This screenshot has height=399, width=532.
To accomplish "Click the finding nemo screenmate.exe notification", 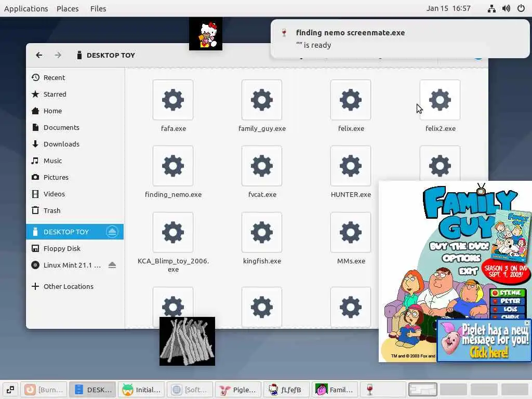I will coord(400,38).
